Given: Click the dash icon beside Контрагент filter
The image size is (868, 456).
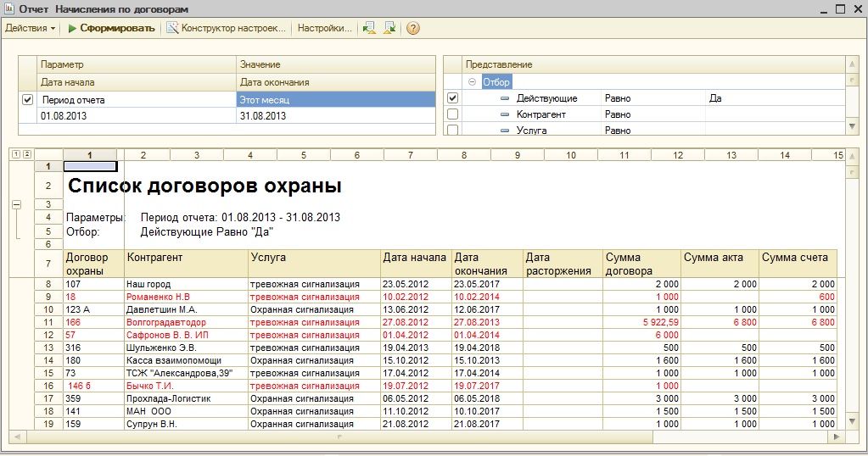Looking at the screenshot, I should (504, 114).
